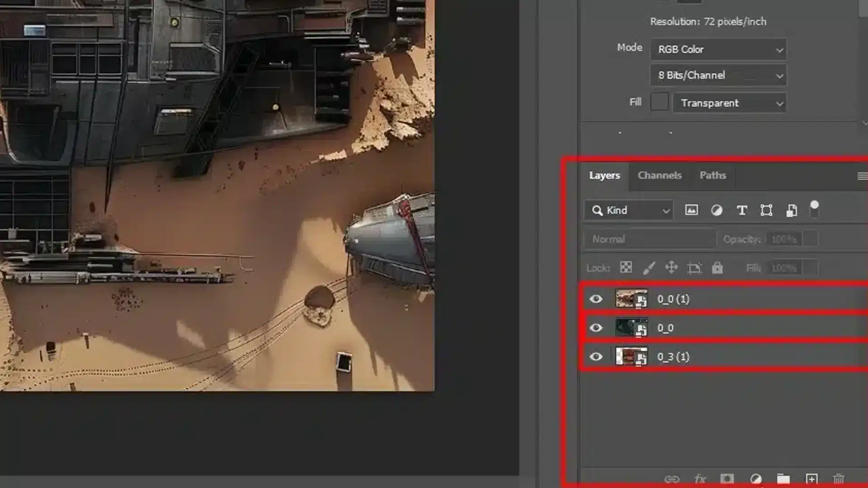This screenshot has width=868, height=488.
Task: Select the type layers filter icon
Action: click(x=741, y=210)
